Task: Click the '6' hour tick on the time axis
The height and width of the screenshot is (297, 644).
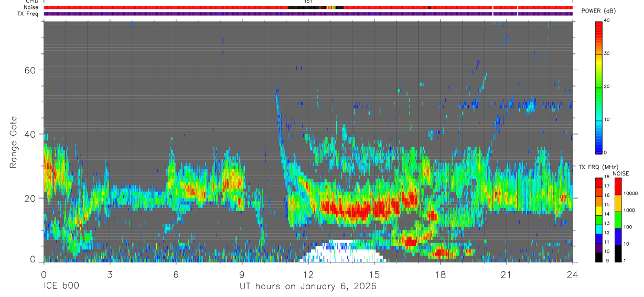Action: point(176,274)
